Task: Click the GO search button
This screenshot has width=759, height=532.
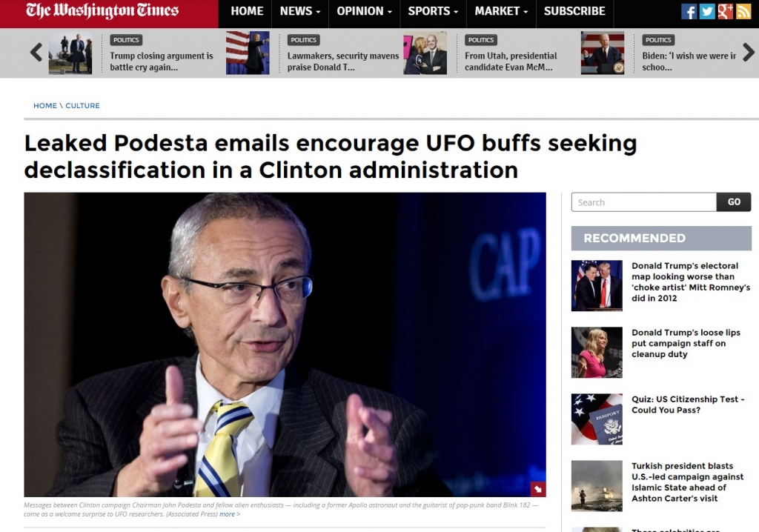Action: (x=734, y=202)
